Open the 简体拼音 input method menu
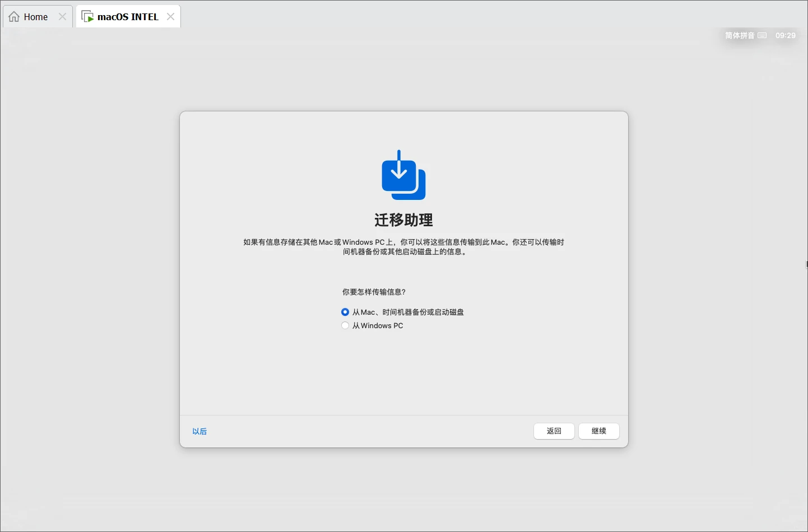Screen dimensions: 808x532 pos(740,35)
